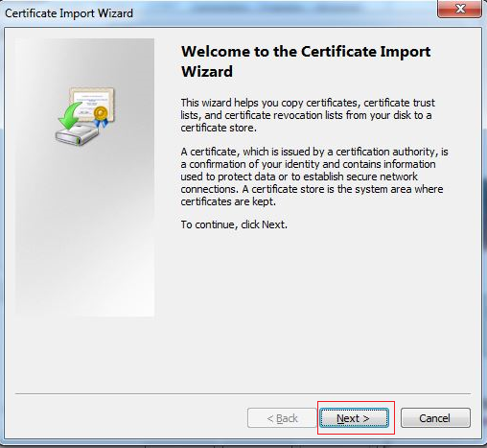Click the Certificate Import Wizard title text
This screenshot has height=448, width=487.
click(x=69, y=13)
